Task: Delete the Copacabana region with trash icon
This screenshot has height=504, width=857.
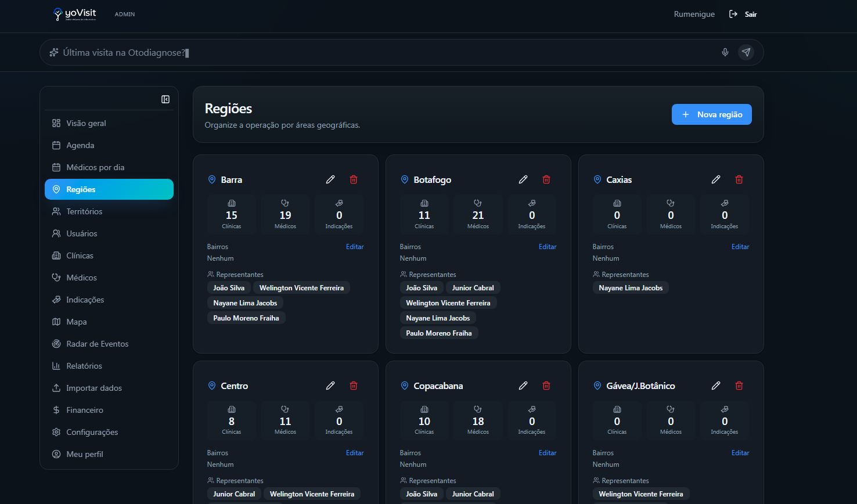Action: (546, 386)
